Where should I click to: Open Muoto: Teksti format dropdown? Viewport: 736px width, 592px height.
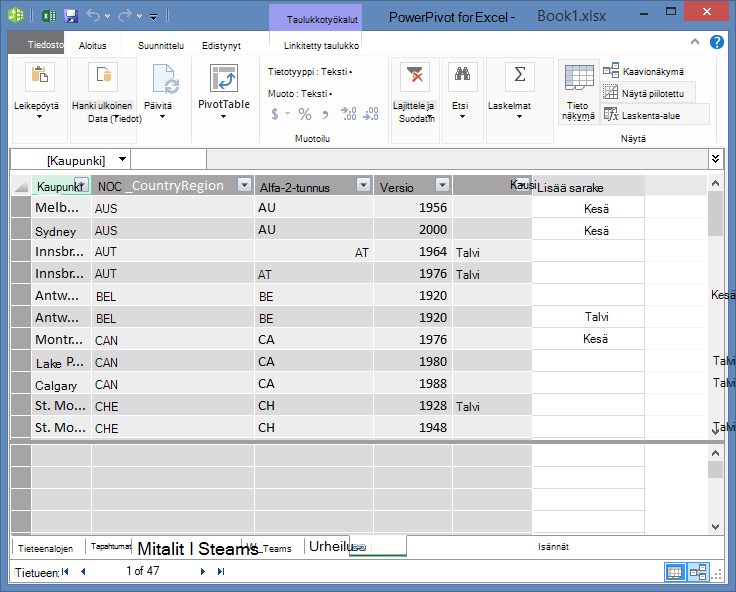(x=300, y=94)
